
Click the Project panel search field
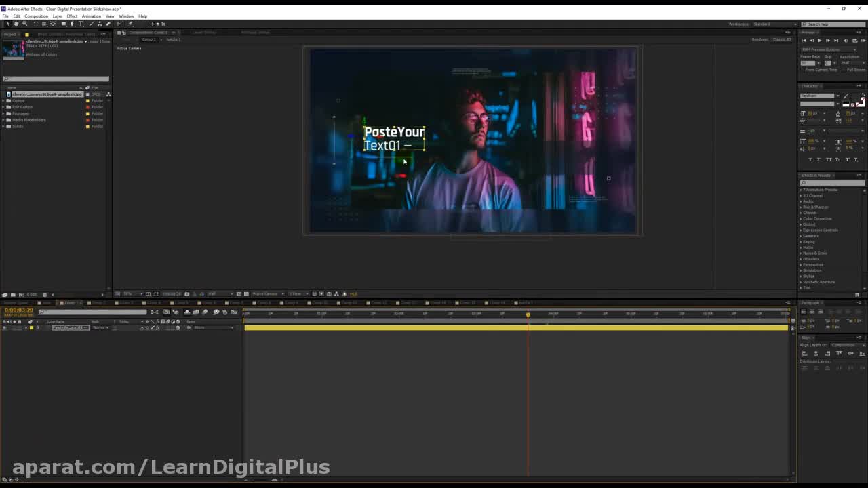(56, 79)
